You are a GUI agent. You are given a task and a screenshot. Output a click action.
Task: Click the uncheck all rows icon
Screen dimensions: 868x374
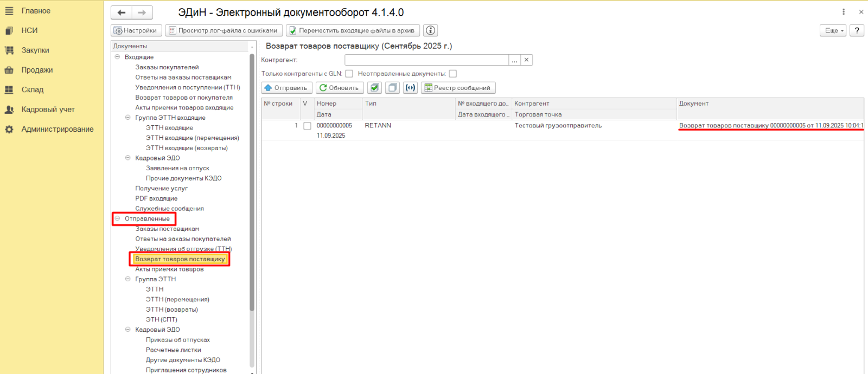392,88
